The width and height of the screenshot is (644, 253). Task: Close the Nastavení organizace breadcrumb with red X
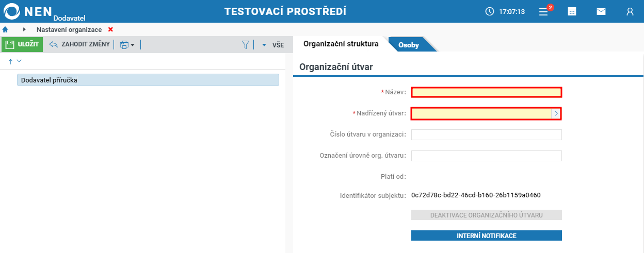tap(110, 29)
